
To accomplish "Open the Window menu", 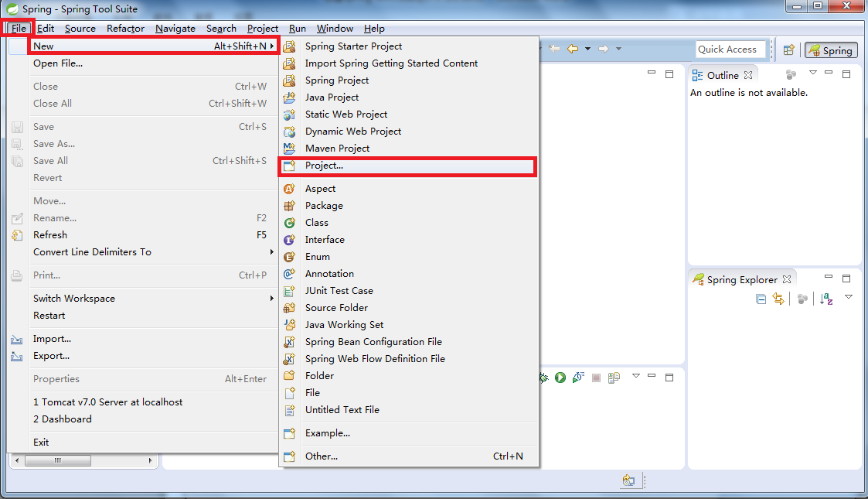I will pos(335,29).
